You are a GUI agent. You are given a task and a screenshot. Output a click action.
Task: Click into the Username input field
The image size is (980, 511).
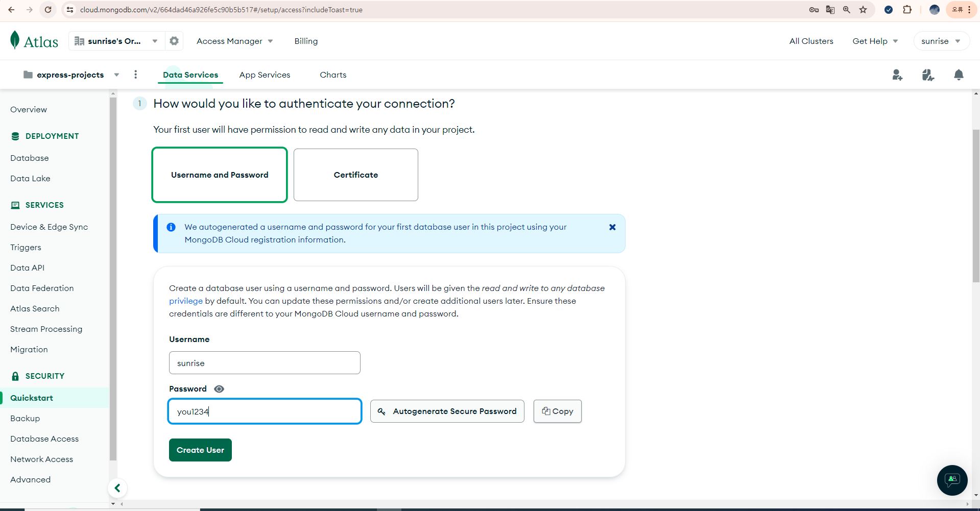click(265, 362)
